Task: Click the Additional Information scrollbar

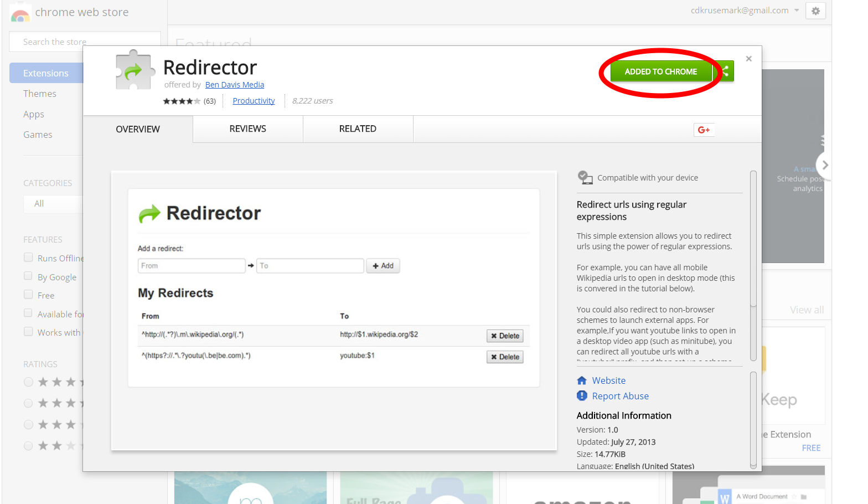Action: click(x=753, y=420)
